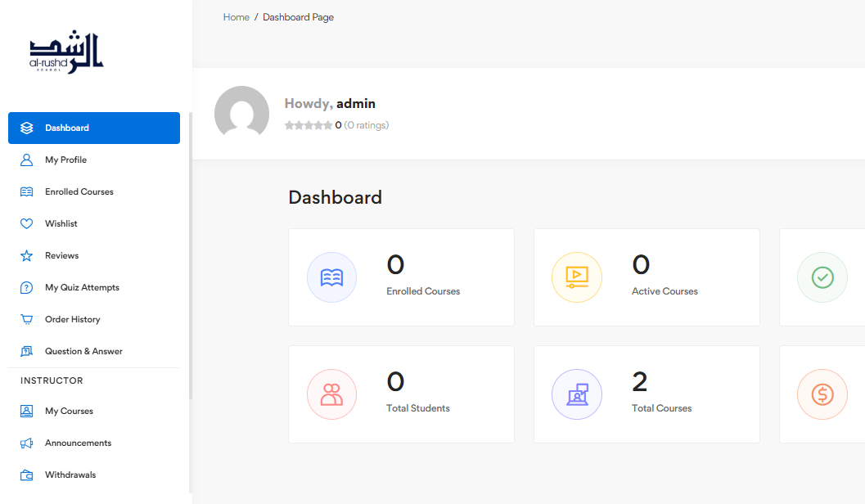This screenshot has height=504, width=865.
Task: Click the 'Total Students' card label
Action: [417, 408]
